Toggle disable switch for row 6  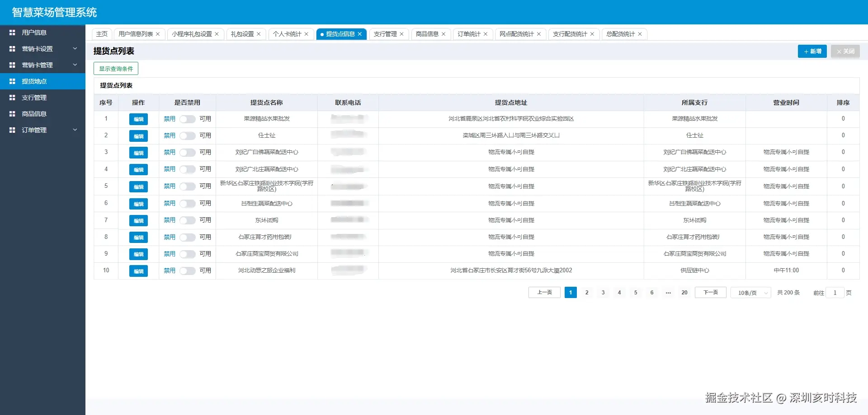[187, 204]
